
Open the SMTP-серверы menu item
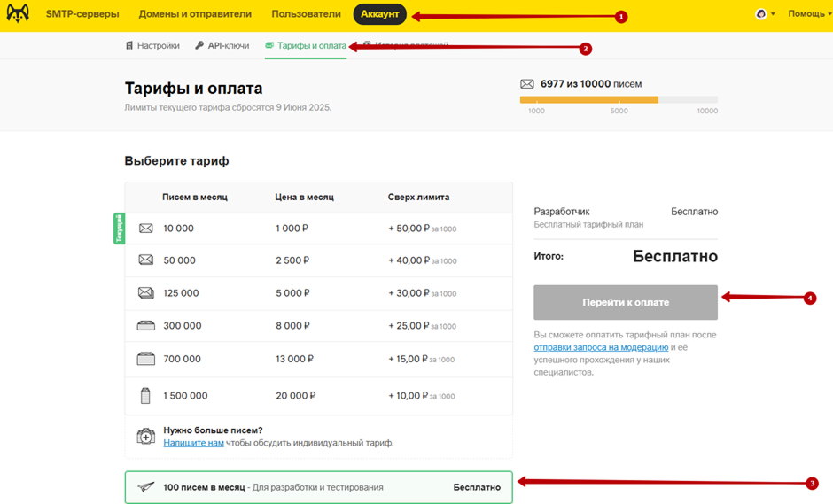(x=82, y=14)
